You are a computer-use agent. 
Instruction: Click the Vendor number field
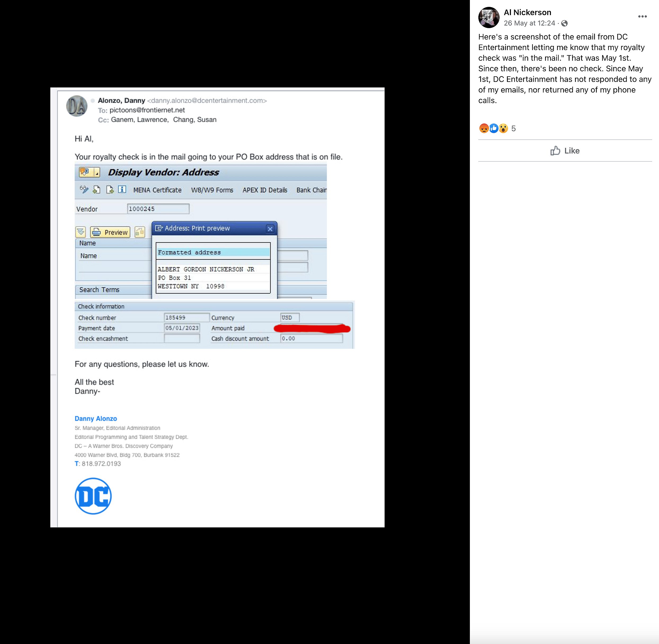pyautogui.click(x=158, y=209)
